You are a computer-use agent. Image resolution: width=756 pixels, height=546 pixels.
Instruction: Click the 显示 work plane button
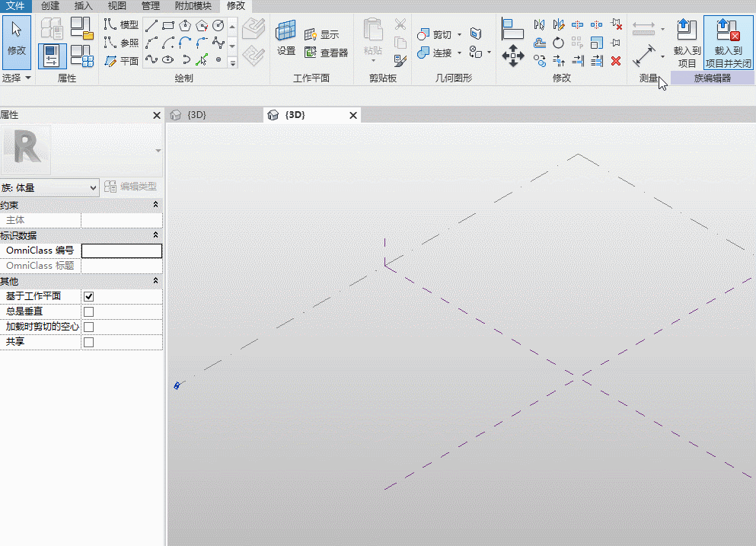tap(321, 35)
